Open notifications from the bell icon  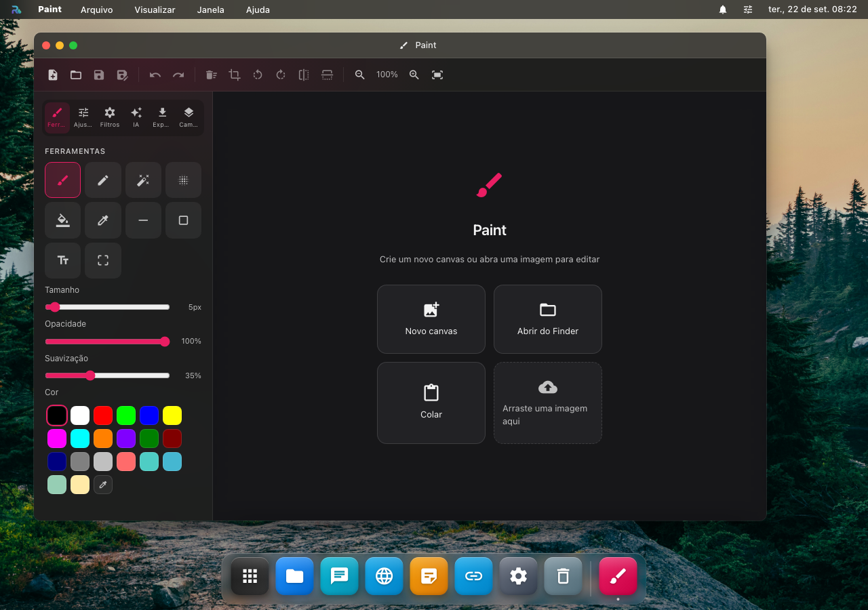(x=723, y=9)
